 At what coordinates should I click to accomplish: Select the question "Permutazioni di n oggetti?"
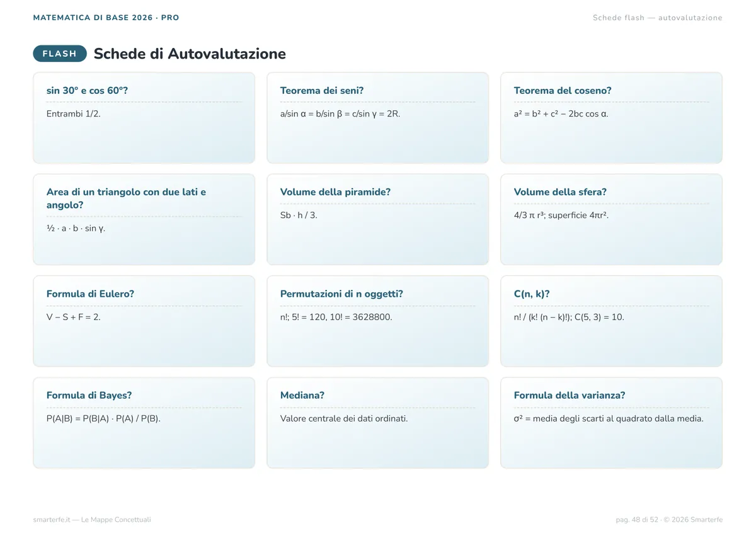click(x=341, y=294)
